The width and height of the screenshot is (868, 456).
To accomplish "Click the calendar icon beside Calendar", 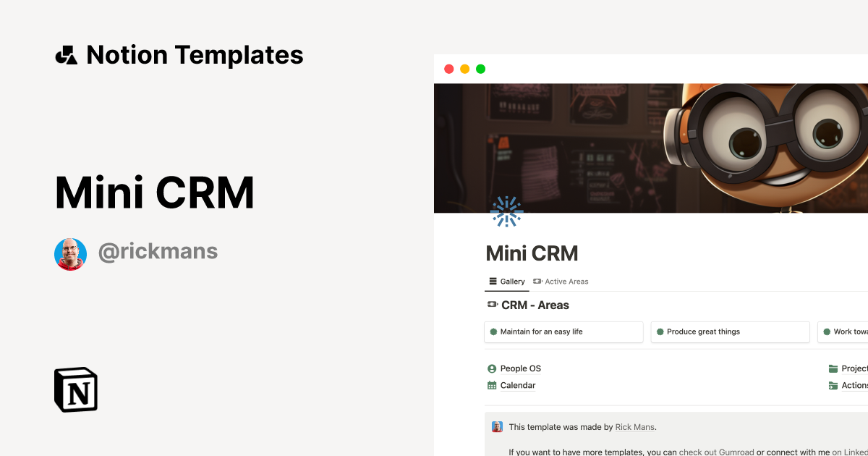I will click(492, 385).
